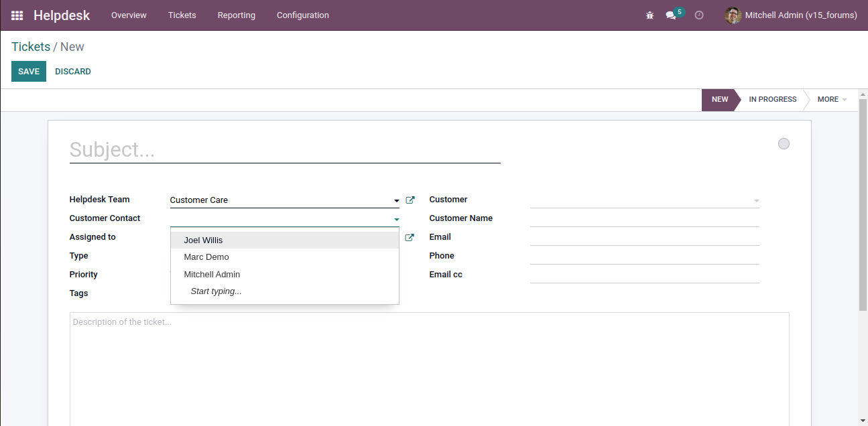868x426 pixels.
Task: Expand the MORE stages dropdown
Action: pyautogui.click(x=832, y=99)
